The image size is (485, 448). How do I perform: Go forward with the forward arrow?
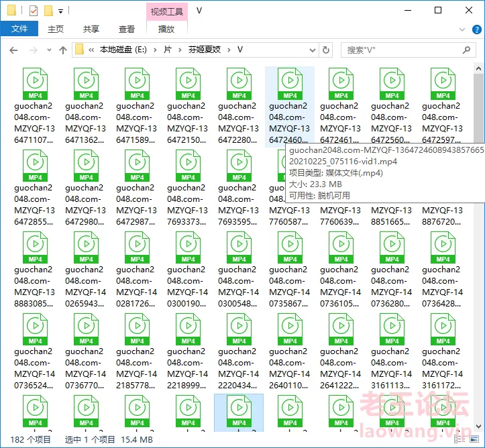coord(33,50)
